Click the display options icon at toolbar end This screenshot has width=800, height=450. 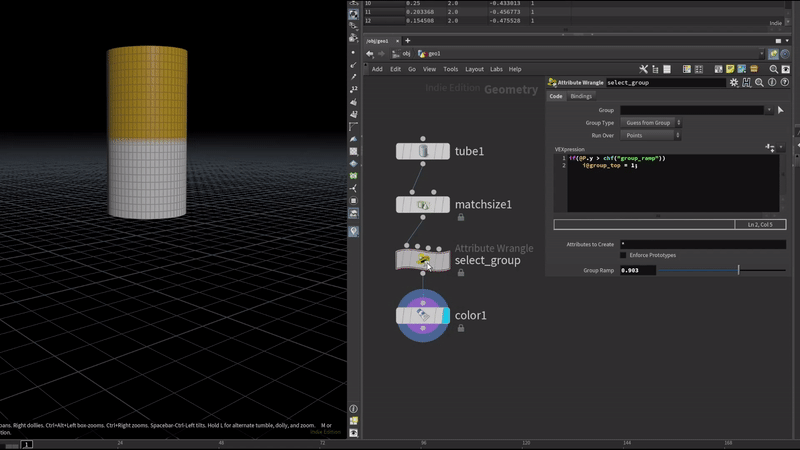point(785,69)
